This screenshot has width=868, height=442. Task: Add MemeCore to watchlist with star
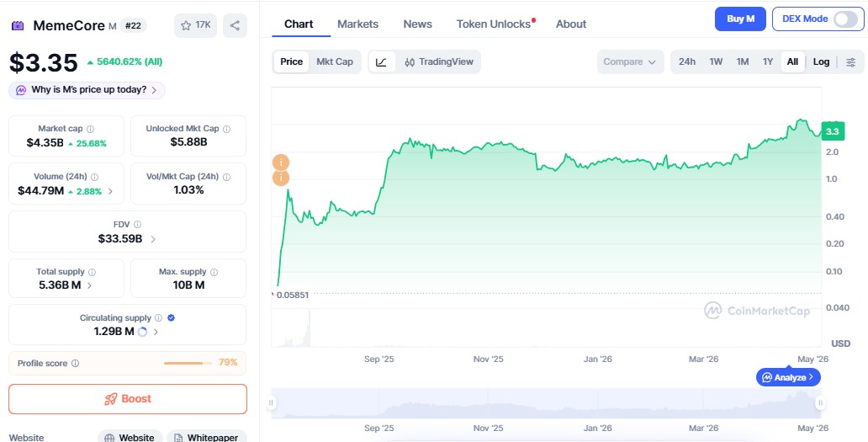(x=195, y=25)
